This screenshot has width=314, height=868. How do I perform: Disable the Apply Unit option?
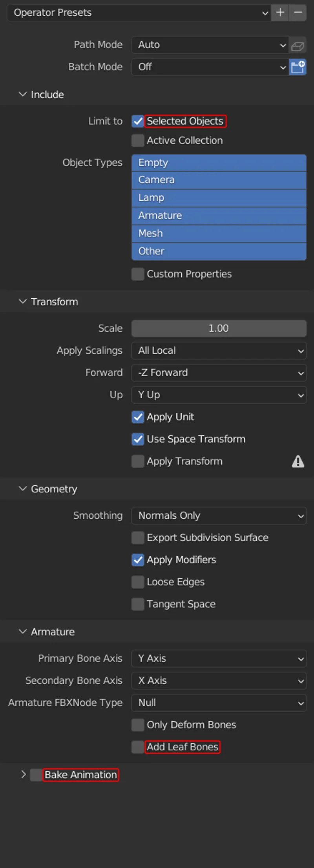click(137, 417)
